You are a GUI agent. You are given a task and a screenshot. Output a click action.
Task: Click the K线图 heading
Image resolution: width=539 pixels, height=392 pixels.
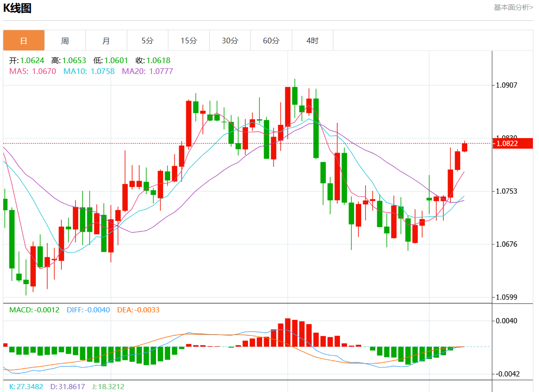(x=17, y=8)
